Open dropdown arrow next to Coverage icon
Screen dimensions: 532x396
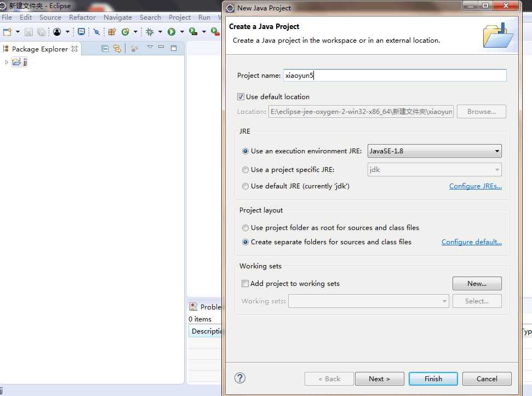click(x=204, y=32)
